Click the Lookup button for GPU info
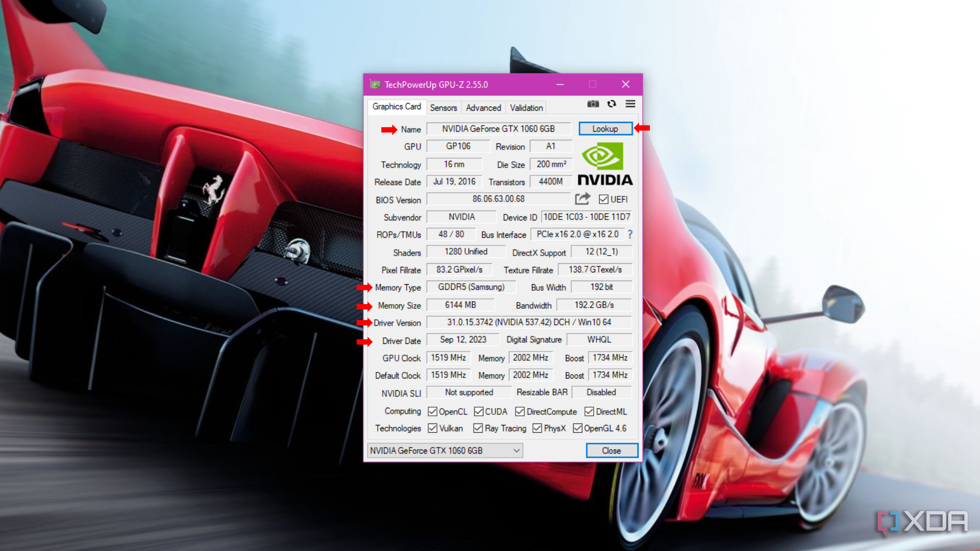The image size is (980, 551). 605,129
